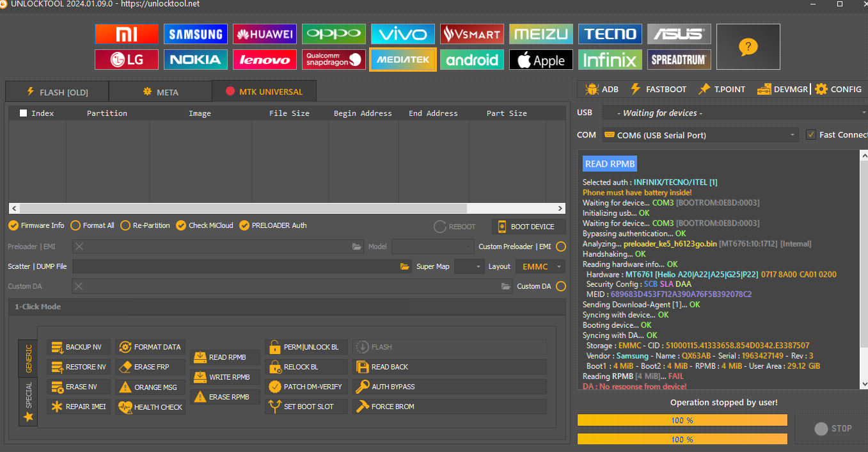Select the Samsung brand icon
Screen dimensions: 868x452
(195, 34)
